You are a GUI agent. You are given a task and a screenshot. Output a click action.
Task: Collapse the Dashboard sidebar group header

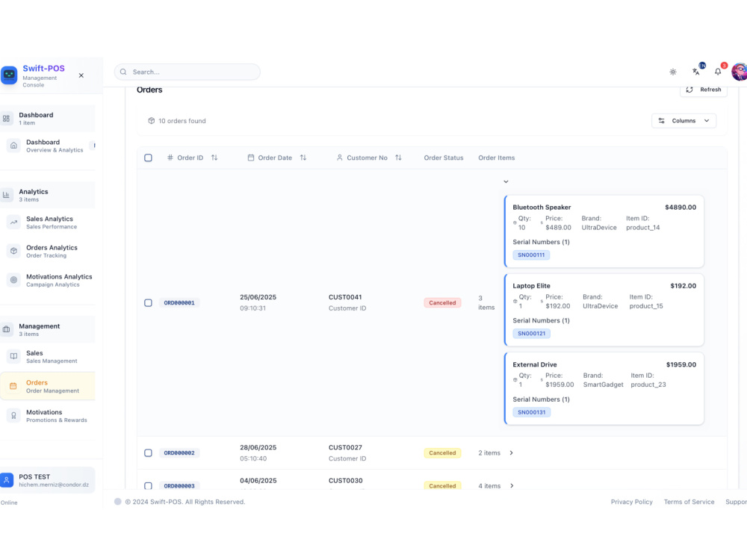(x=48, y=119)
